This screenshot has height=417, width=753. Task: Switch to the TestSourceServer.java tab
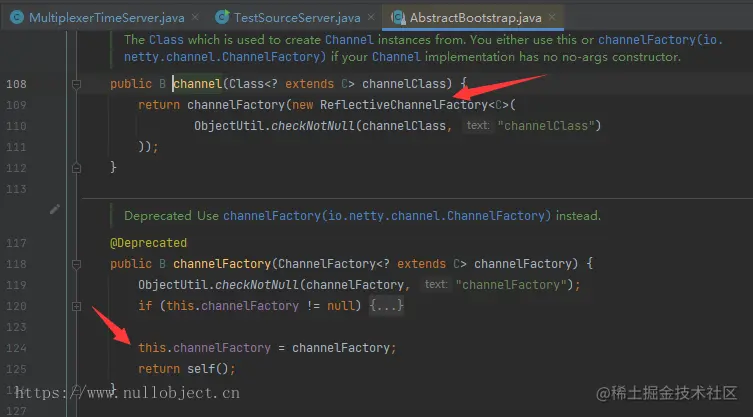click(297, 18)
